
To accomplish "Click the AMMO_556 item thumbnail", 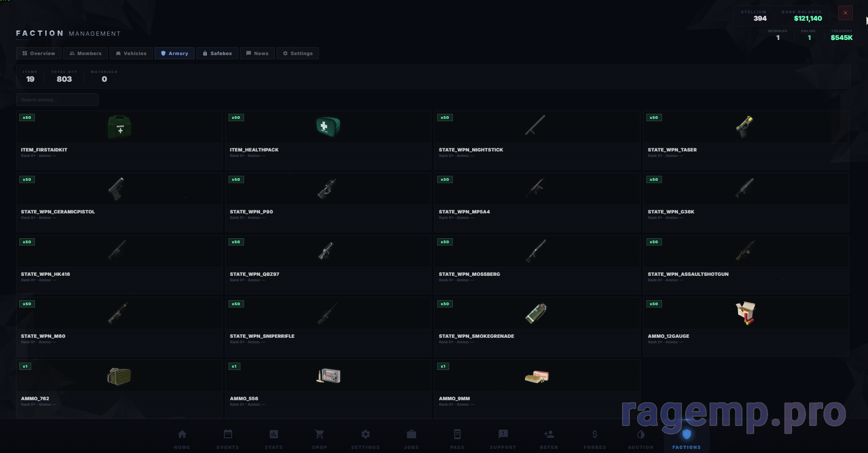I will tap(328, 376).
